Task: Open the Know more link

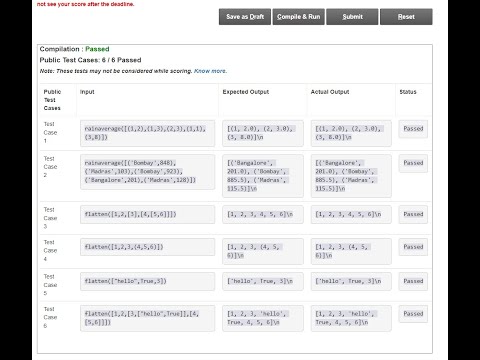Action: pyautogui.click(x=210, y=71)
